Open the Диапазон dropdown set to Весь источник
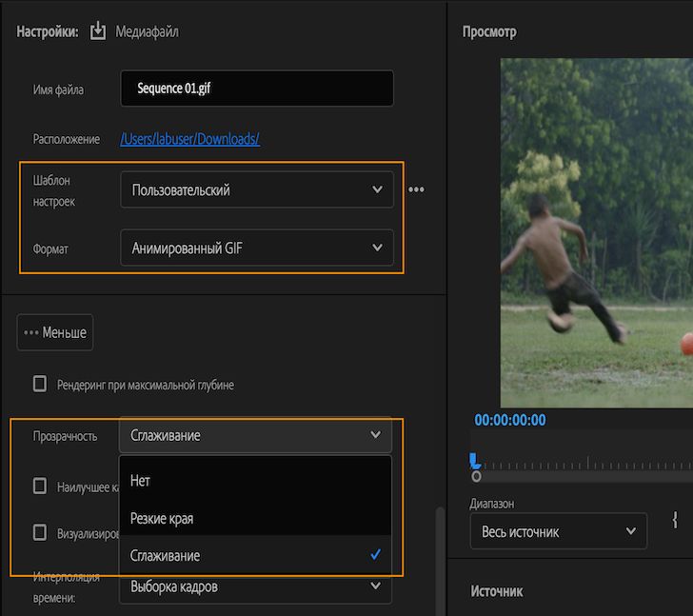The image size is (693, 616). pyautogui.click(x=558, y=531)
